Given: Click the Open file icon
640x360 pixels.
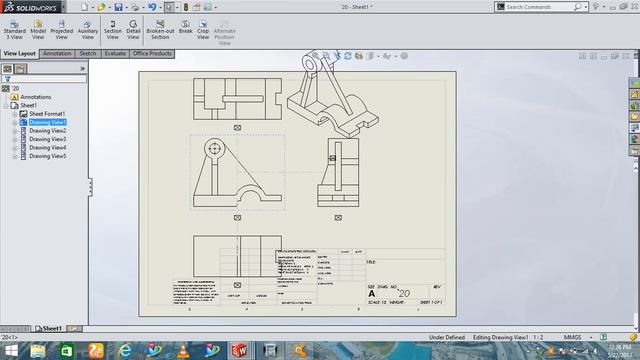Looking at the screenshot, I should [101, 7].
